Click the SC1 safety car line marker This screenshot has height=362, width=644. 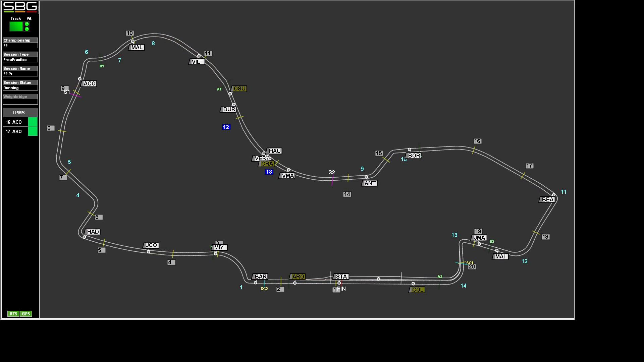coord(470,263)
